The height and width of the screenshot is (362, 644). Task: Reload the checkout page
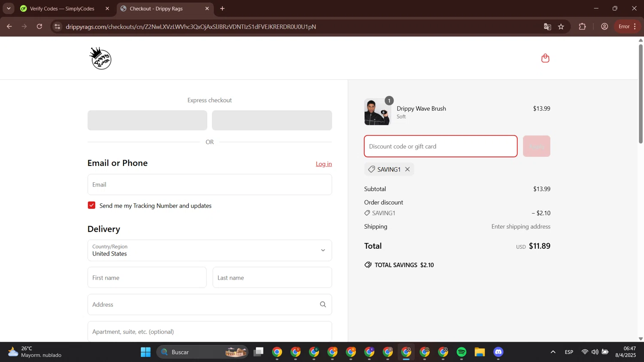(x=39, y=27)
